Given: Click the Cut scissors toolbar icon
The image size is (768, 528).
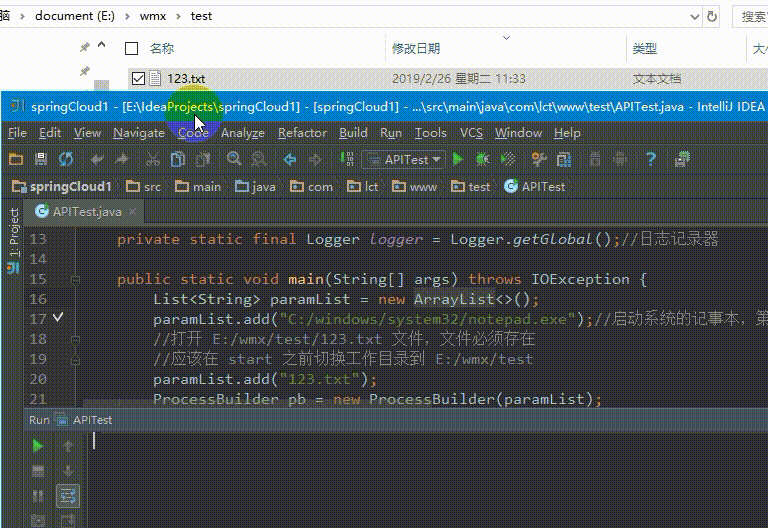Looking at the screenshot, I should [153, 159].
